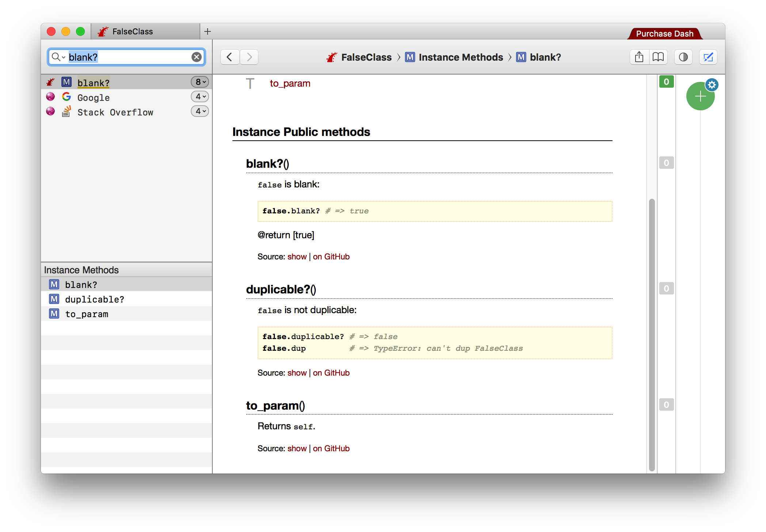Clear the search field with the x icon

pos(197,57)
